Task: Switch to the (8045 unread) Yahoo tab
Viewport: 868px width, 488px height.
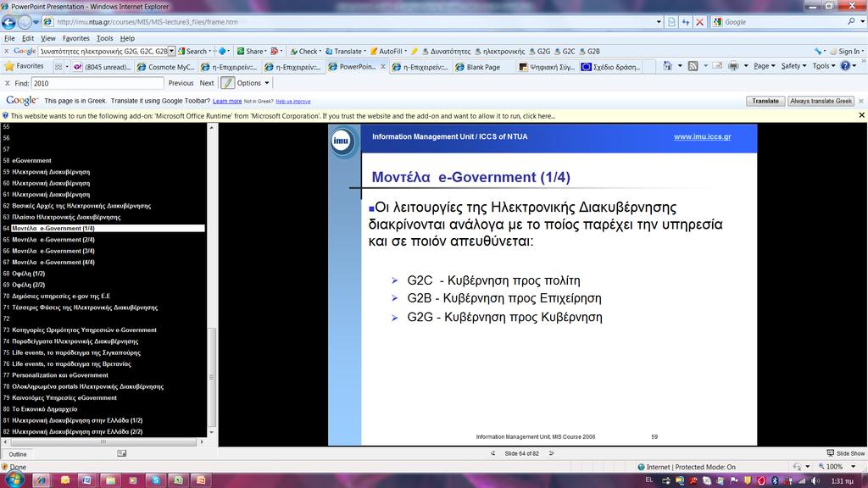Action: pos(102,67)
